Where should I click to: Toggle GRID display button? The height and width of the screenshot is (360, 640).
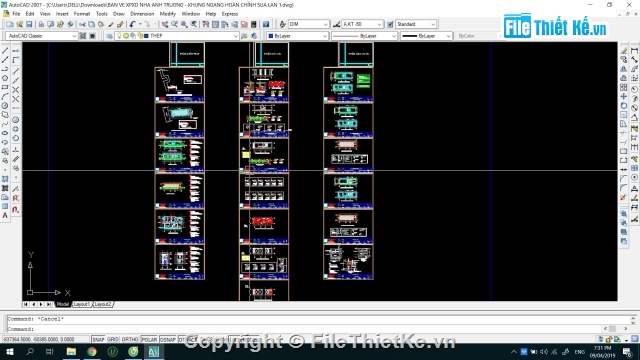click(x=113, y=339)
